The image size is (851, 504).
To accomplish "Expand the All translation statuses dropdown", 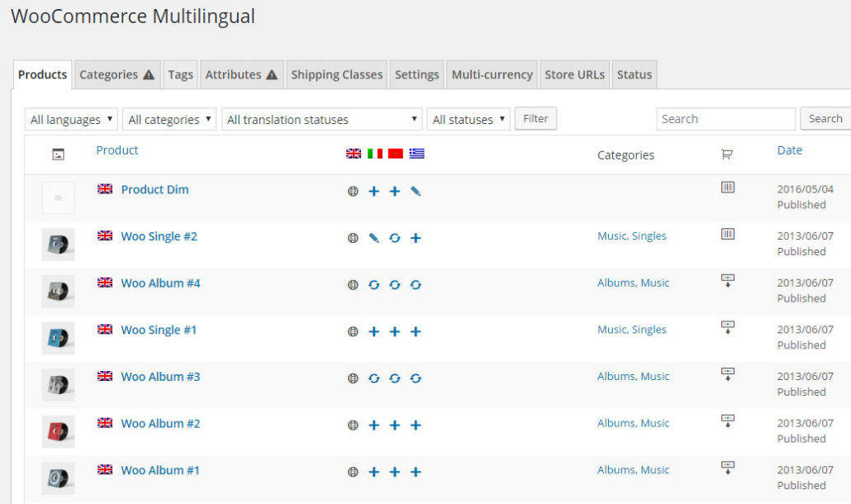I will [322, 119].
